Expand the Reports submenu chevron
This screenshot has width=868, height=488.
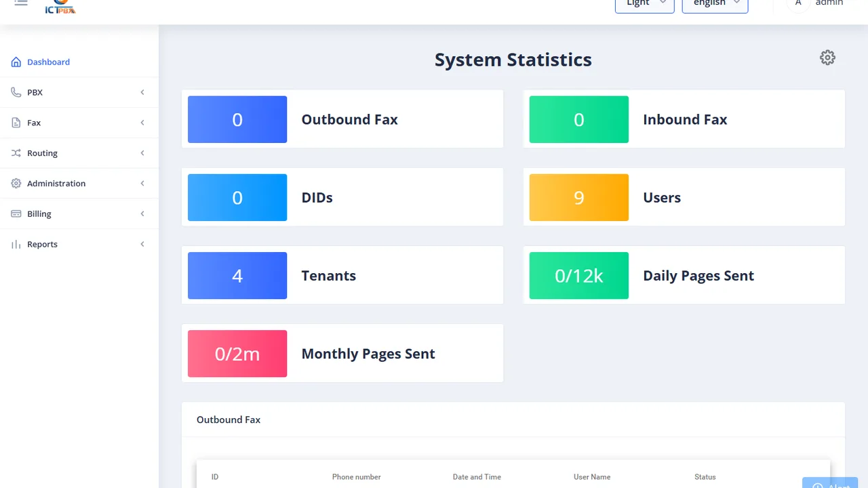142,245
